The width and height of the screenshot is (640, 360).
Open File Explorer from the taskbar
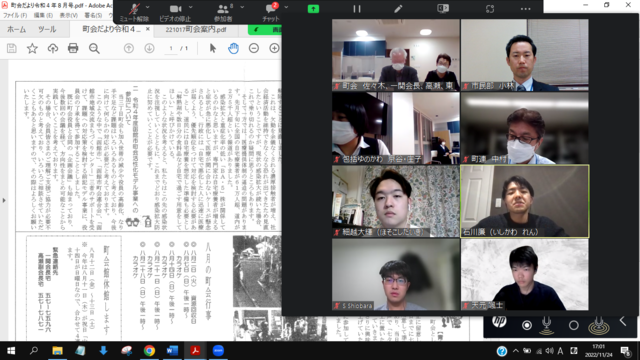[x=57, y=351]
